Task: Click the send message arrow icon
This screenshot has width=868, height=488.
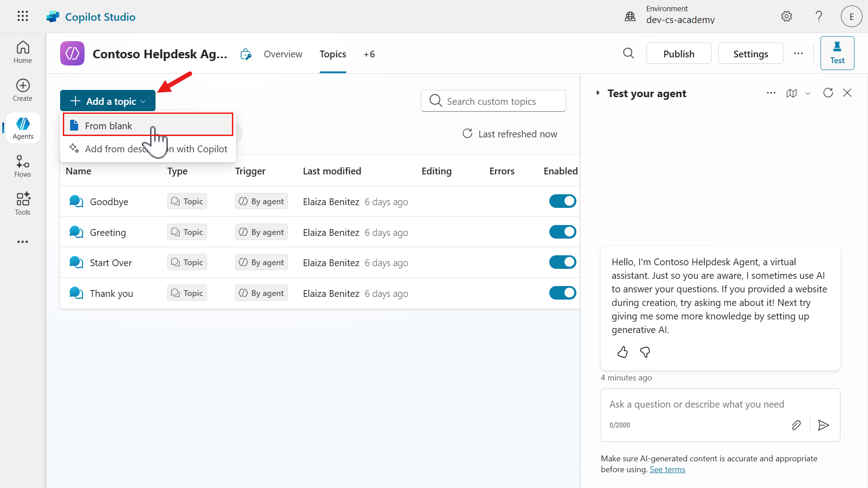Action: tap(823, 425)
